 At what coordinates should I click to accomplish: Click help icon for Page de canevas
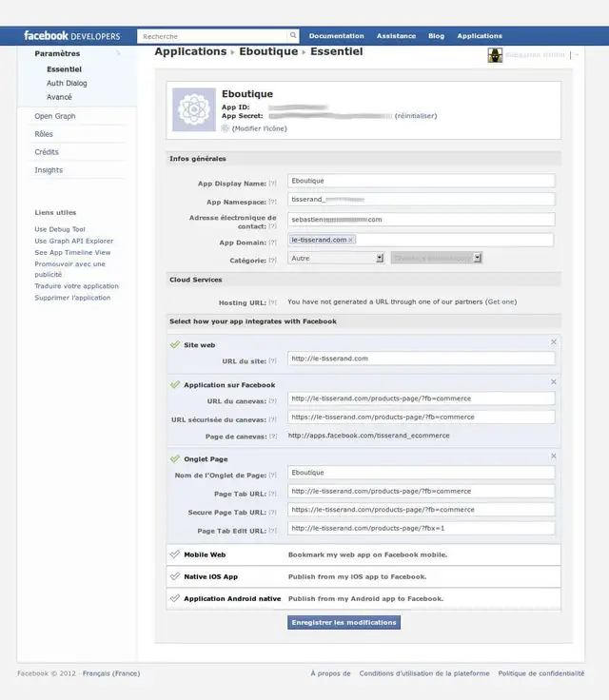click(272, 437)
